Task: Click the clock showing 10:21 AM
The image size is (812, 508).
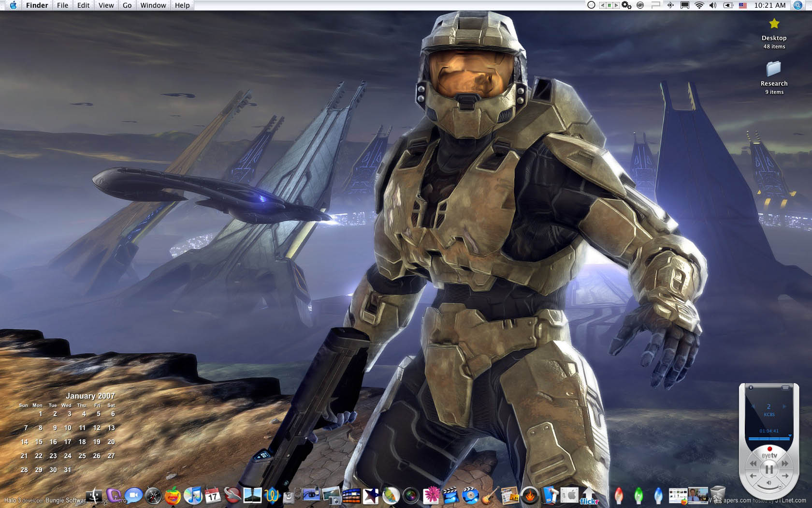Action: pos(770,5)
